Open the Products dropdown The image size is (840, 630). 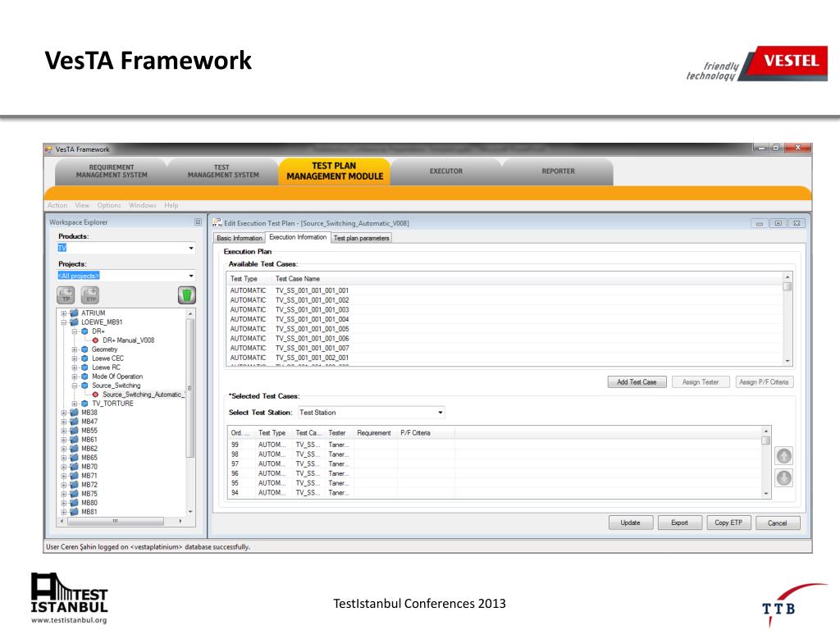click(190, 248)
